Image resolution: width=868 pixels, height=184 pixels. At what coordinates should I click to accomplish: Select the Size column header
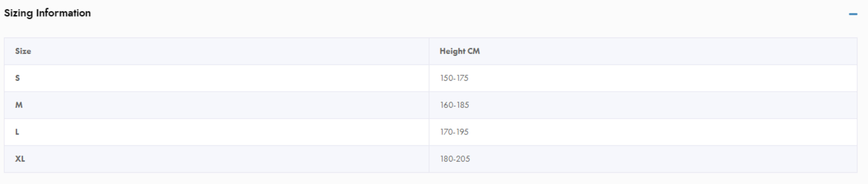pos(23,51)
